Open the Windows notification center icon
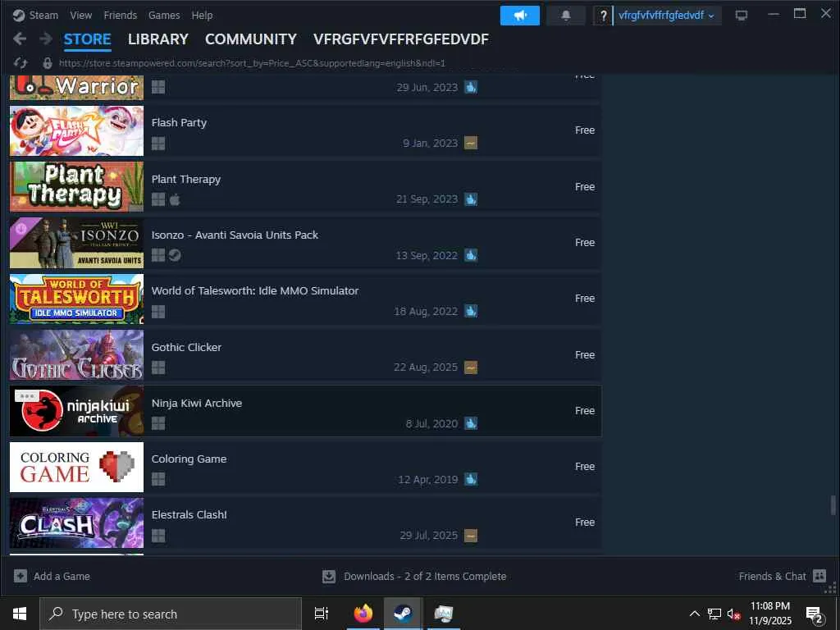 tap(815, 614)
